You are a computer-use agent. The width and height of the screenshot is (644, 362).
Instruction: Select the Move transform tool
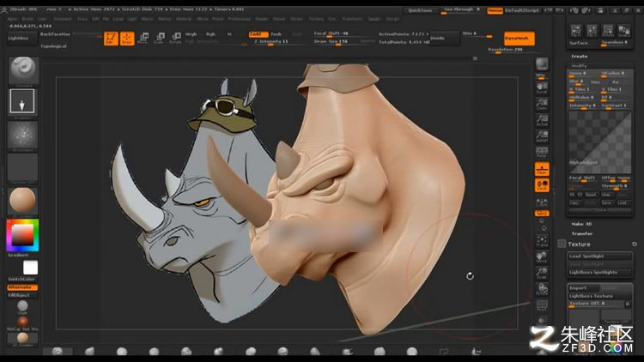(143, 38)
